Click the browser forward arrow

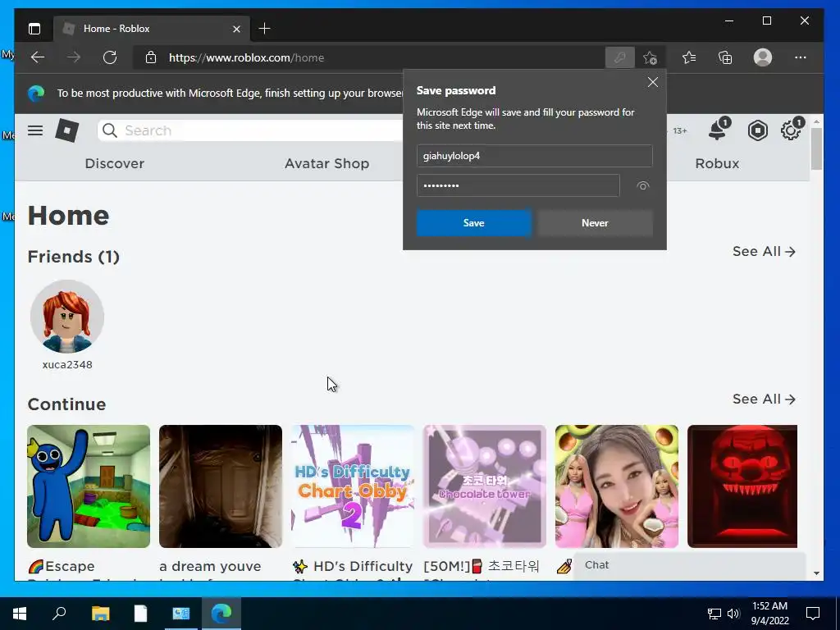click(74, 57)
